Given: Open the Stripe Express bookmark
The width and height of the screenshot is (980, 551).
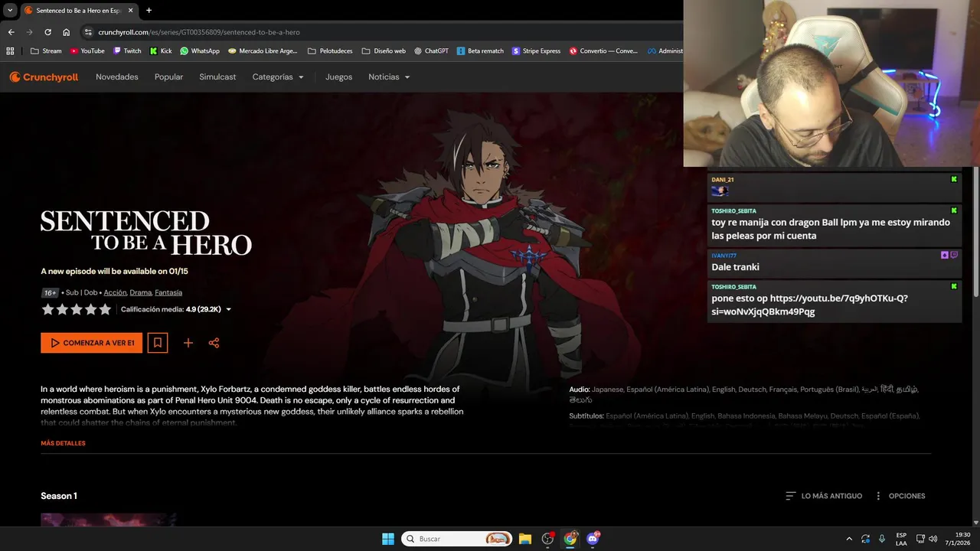Looking at the screenshot, I should tap(537, 51).
